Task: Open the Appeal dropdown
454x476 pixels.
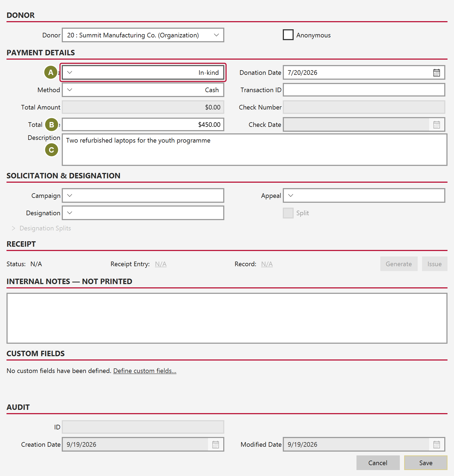Action: 364,196
